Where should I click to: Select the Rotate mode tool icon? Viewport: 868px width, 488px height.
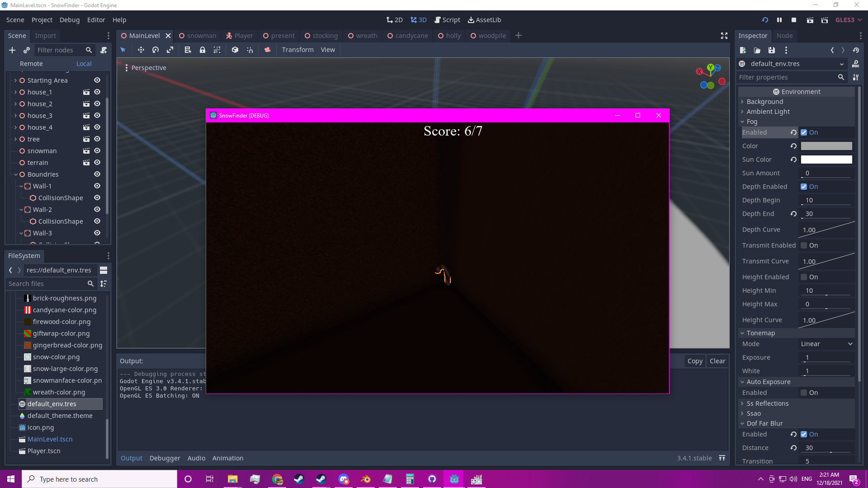coord(156,50)
